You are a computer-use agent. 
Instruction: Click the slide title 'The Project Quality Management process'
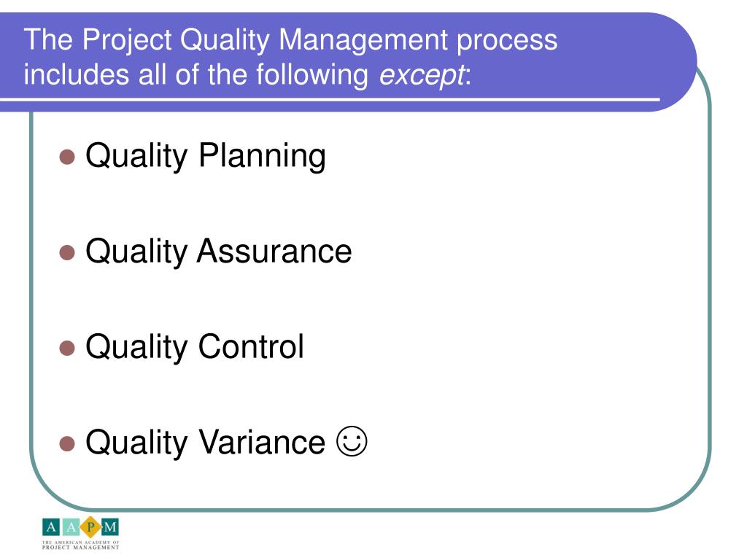point(290,39)
